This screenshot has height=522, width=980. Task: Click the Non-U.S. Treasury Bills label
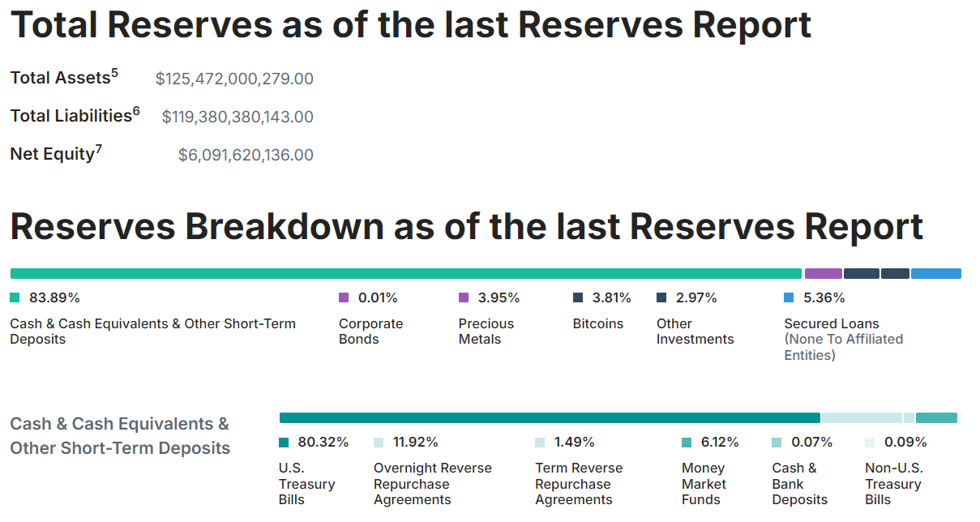point(893,484)
